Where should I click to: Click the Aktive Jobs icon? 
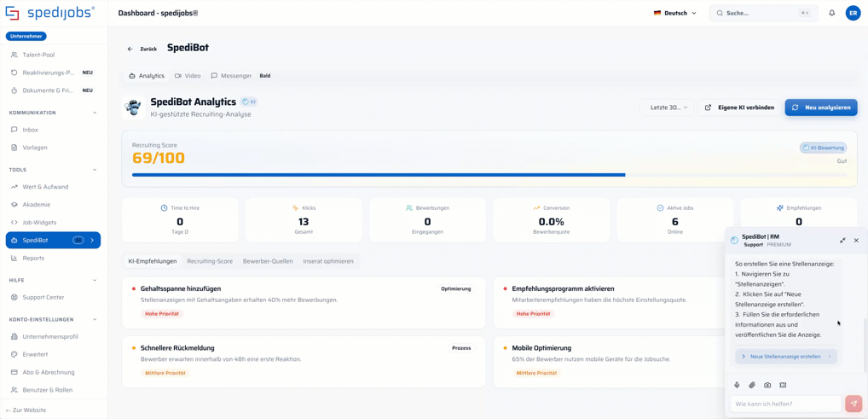coord(661,208)
